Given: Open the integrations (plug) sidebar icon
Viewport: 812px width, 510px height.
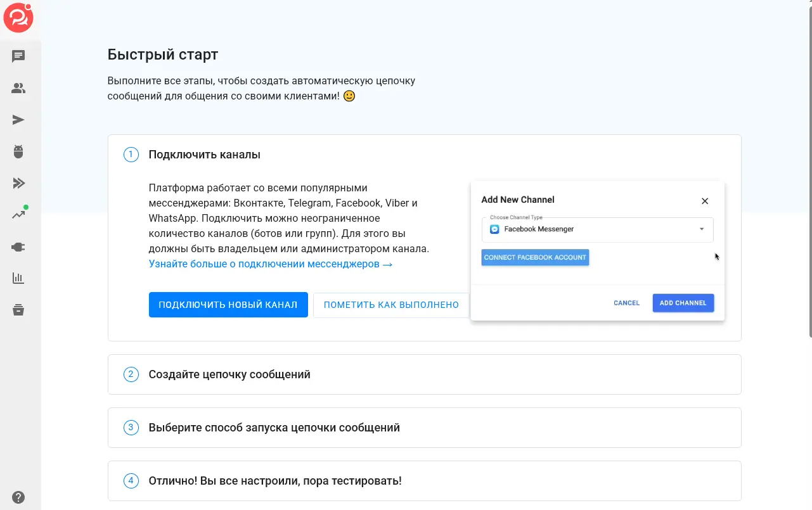Looking at the screenshot, I should click(x=18, y=246).
